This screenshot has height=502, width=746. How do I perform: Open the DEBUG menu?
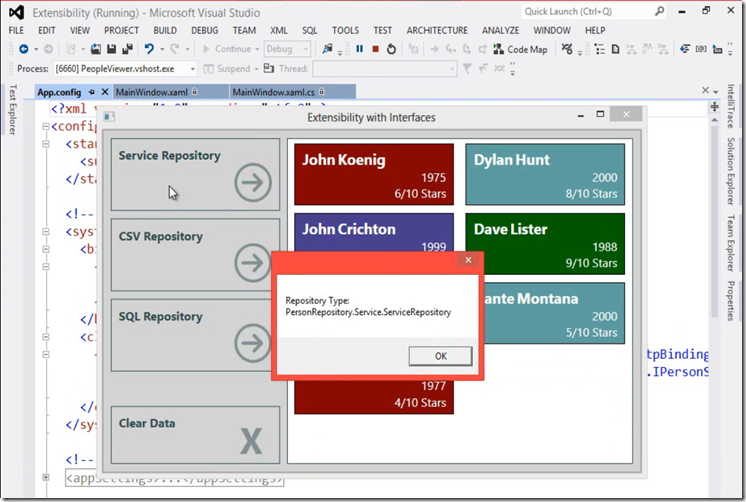[x=205, y=30]
